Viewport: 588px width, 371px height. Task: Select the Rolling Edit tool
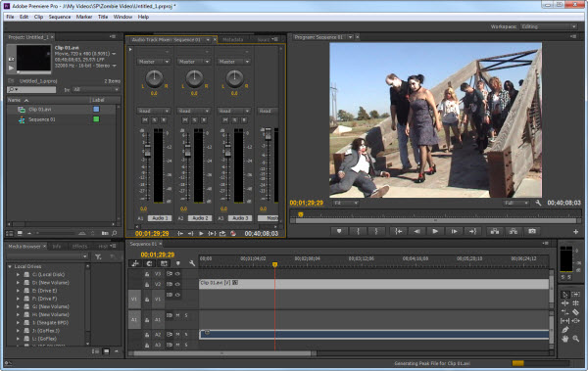576,303
